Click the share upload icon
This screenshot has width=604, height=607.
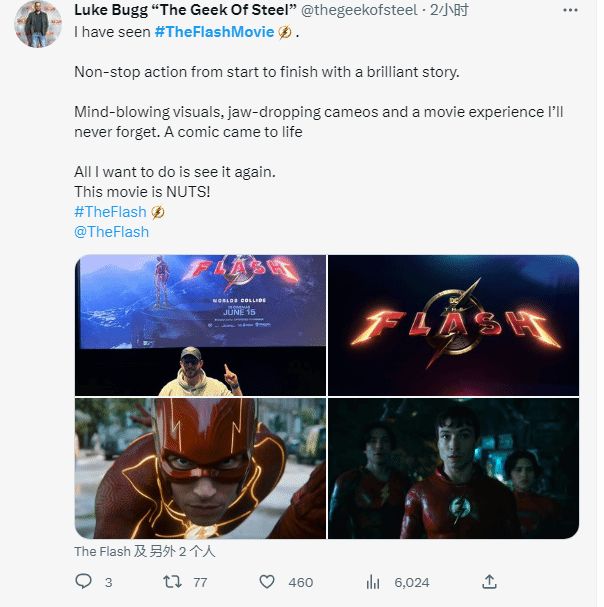[489, 581]
